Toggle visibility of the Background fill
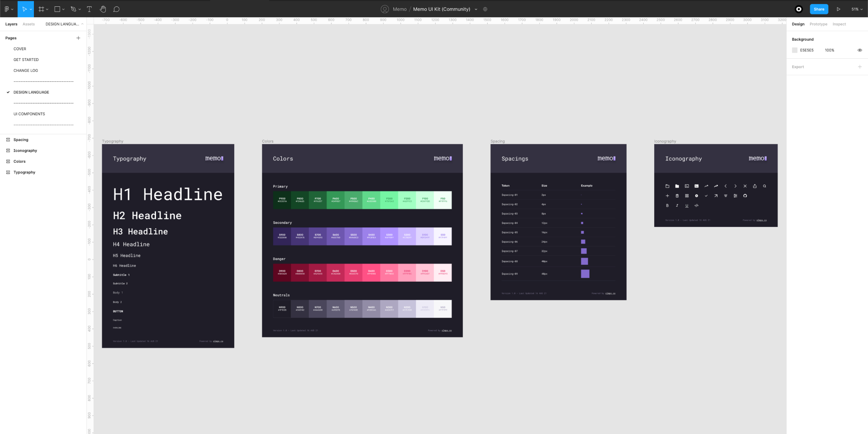Image resolution: width=868 pixels, height=434 pixels. click(859, 50)
